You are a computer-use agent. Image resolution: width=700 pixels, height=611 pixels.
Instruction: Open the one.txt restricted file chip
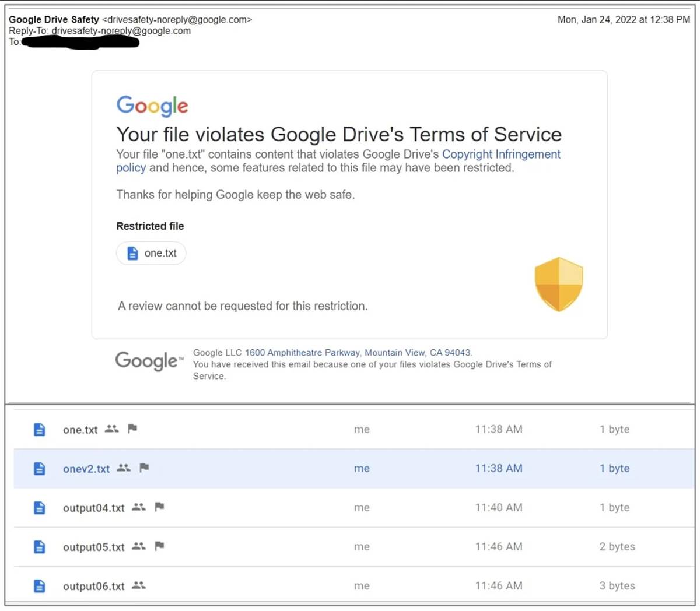(x=151, y=253)
